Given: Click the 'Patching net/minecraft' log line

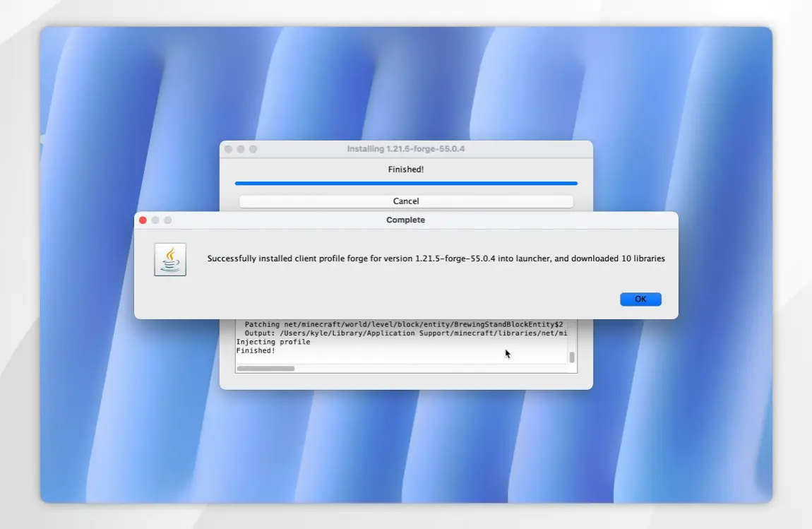Looking at the screenshot, I should pyautogui.click(x=403, y=324).
